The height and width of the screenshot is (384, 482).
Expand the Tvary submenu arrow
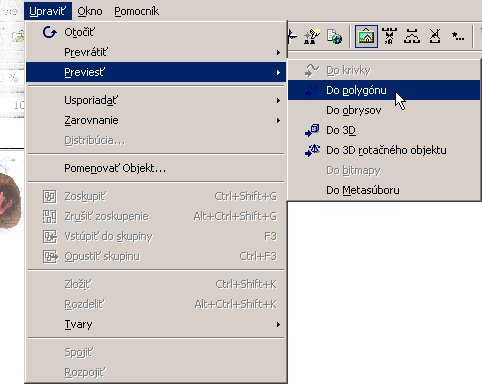point(278,324)
